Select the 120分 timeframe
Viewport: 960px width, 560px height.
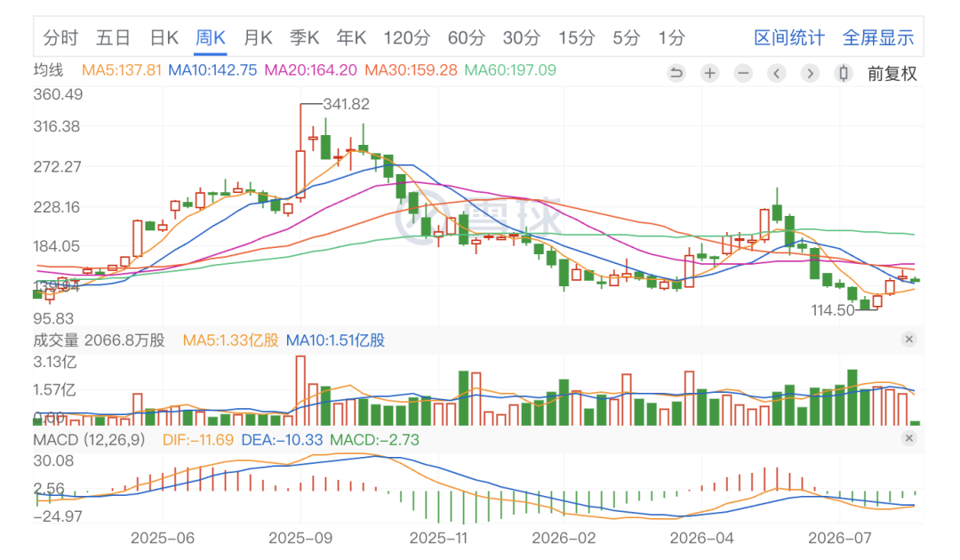(407, 38)
